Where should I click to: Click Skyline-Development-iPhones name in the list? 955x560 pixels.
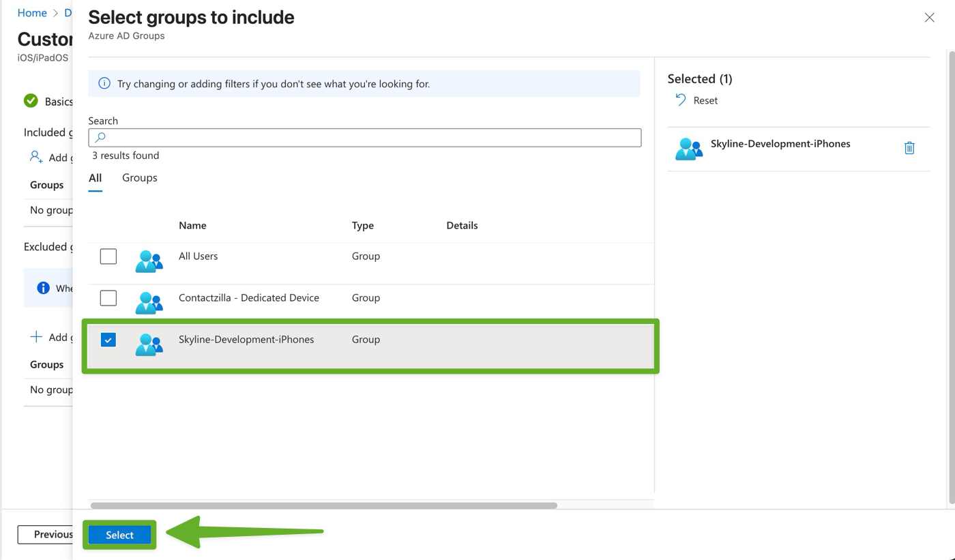click(246, 339)
